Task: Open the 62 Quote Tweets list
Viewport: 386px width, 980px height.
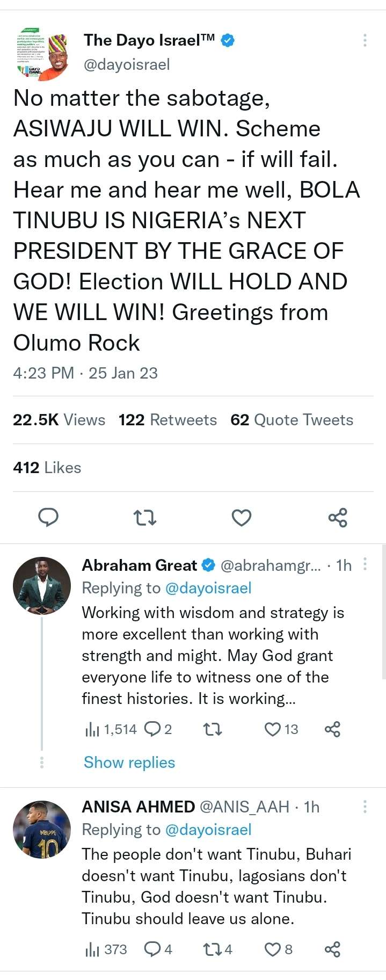Action: pyautogui.click(x=292, y=420)
